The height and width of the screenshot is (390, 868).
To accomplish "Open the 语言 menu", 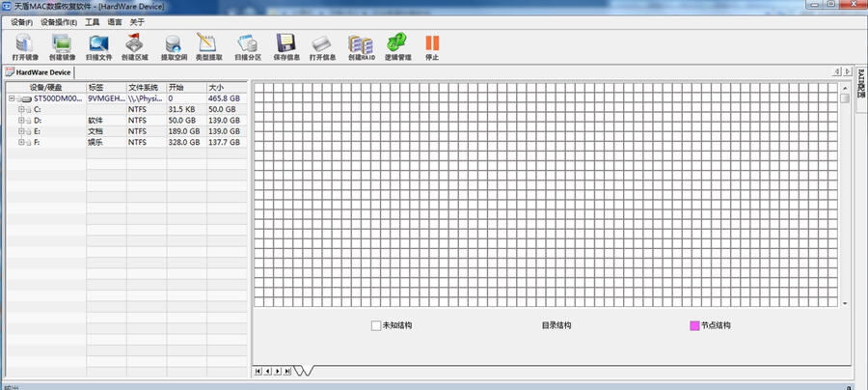I will [x=115, y=23].
